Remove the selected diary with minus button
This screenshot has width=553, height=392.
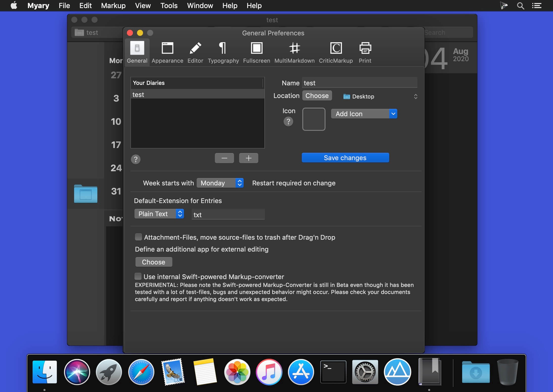point(224,158)
